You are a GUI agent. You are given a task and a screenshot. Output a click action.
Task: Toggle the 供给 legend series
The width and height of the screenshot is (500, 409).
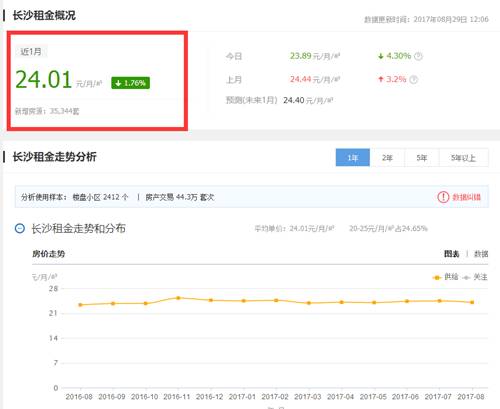point(445,277)
